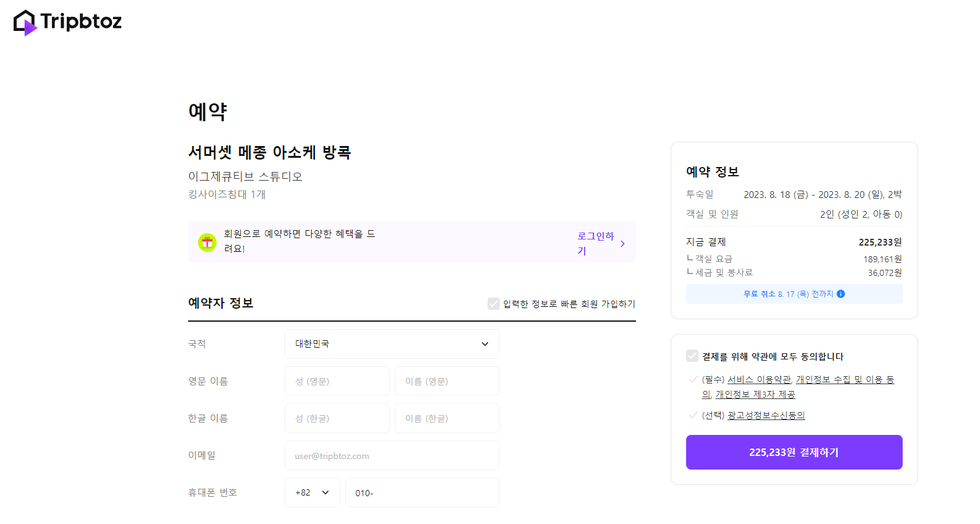The height and width of the screenshot is (524, 980).
Task: Click the chevron arrow next to 로그인하기
Action: (622, 244)
